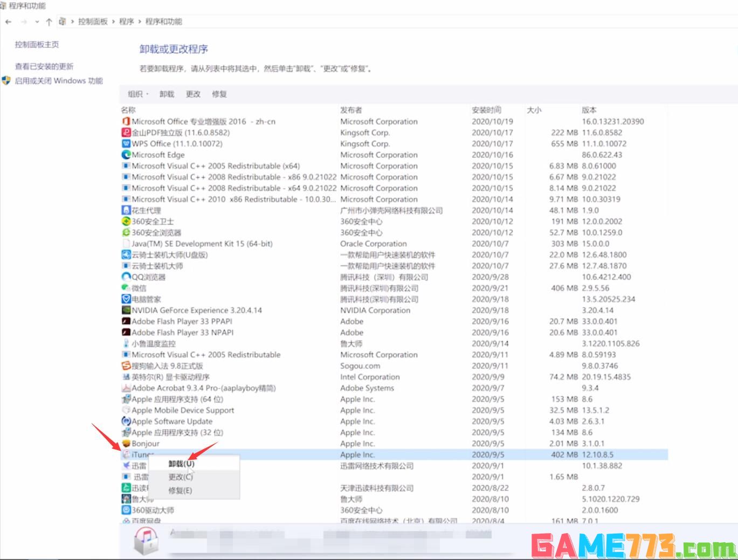Click 控制面板 in the address breadcrumb
Image resolution: width=738 pixels, height=560 pixels.
93,22
